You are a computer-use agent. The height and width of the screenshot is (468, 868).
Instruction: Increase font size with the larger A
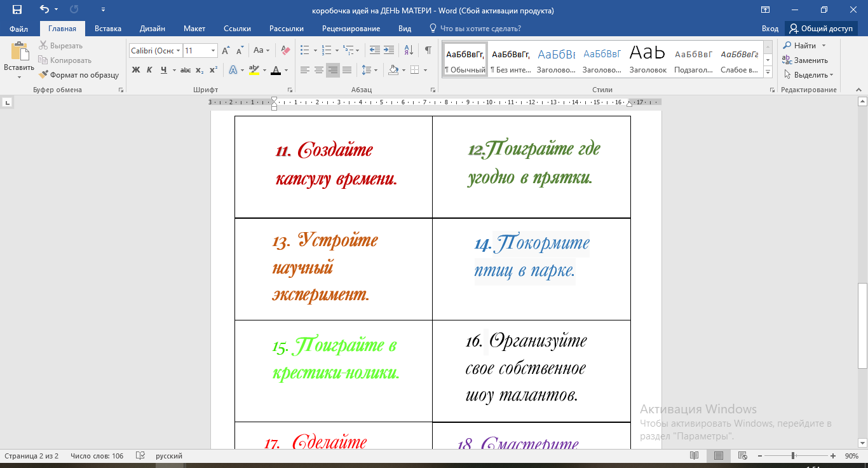[x=226, y=50]
